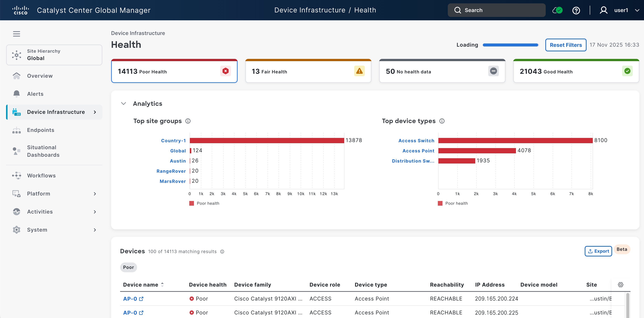Click info icon beside Top device types
Image resolution: width=644 pixels, height=318 pixels.
[x=442, y=121]
